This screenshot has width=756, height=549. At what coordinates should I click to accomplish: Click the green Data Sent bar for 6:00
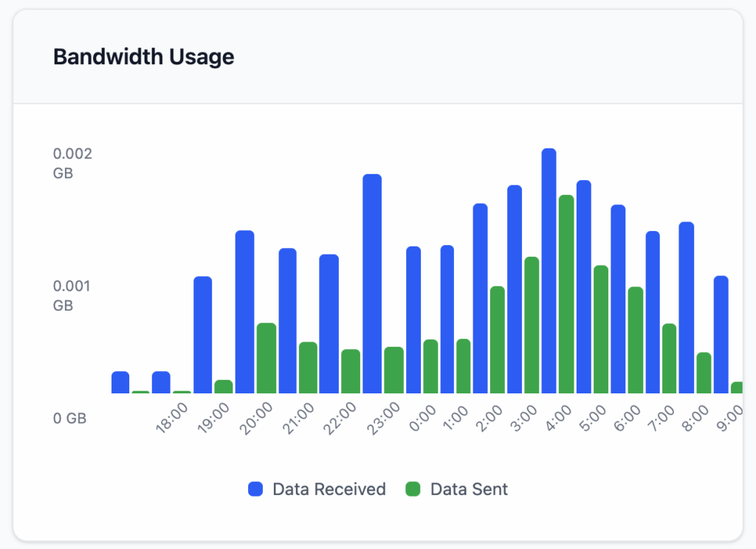(635, 339)
